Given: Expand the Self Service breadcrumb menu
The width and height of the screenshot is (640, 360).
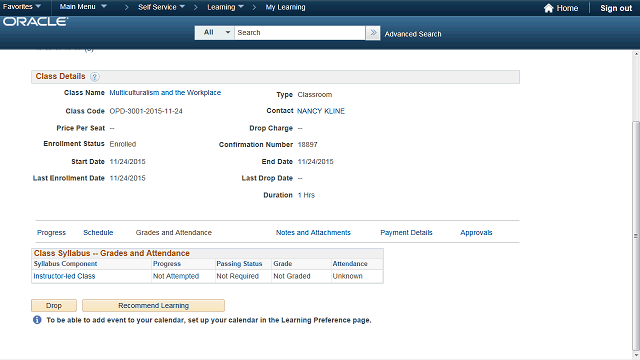Looking at the screenshot, I should (x=161, y=7).
